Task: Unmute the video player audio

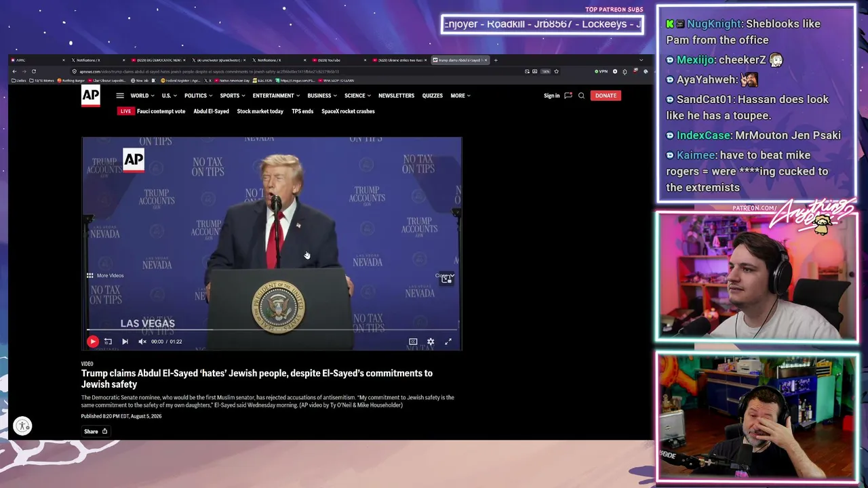Action: 142,342
